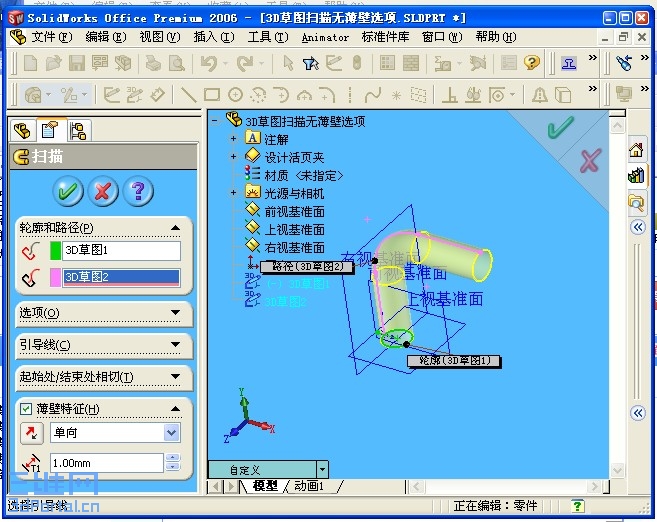This screenshot has height=522, width=657.
Task: Cancel with the viewport corner pink X
Action: tap(591, 160)
